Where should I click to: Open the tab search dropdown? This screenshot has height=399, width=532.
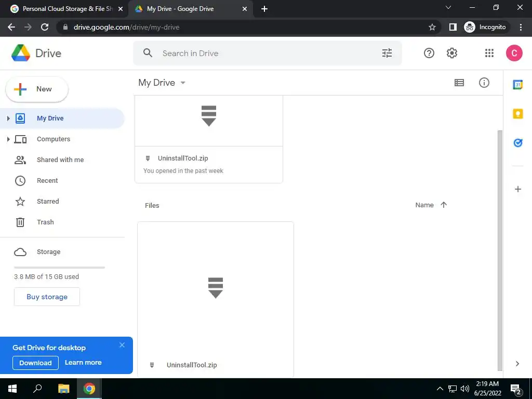448,7
